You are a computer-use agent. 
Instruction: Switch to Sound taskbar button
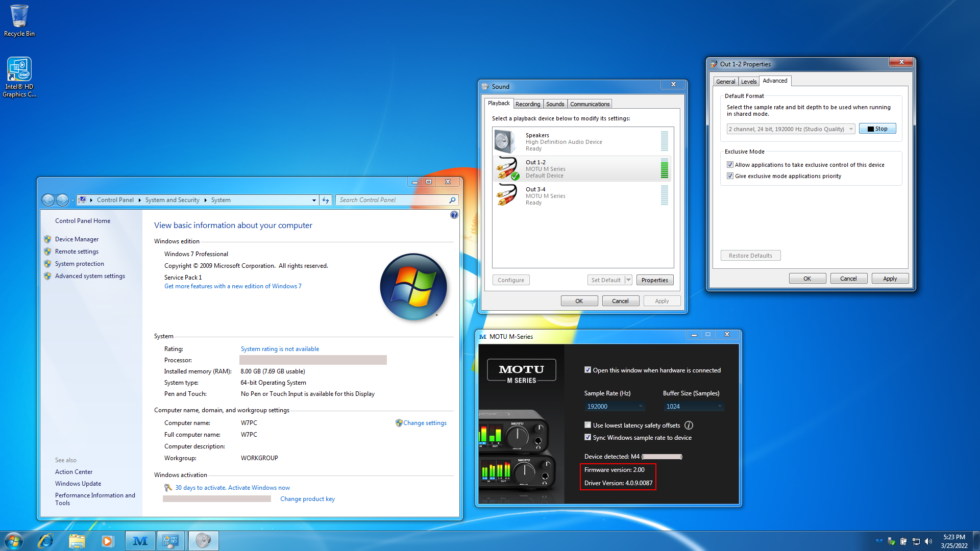203,541
